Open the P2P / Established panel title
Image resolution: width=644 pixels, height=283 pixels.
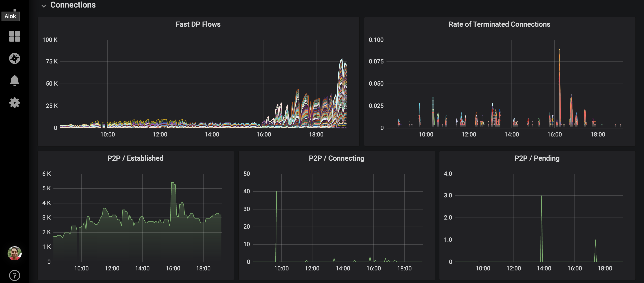(x=135, y=158)
